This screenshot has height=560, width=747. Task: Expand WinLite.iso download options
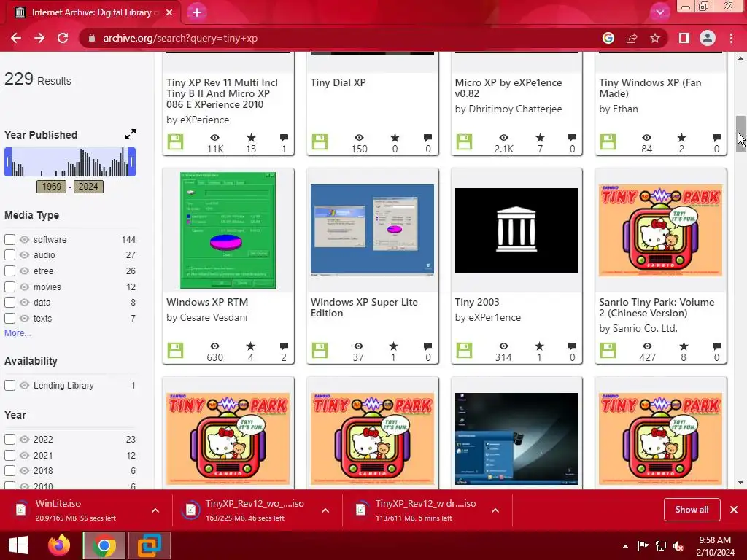155,510
